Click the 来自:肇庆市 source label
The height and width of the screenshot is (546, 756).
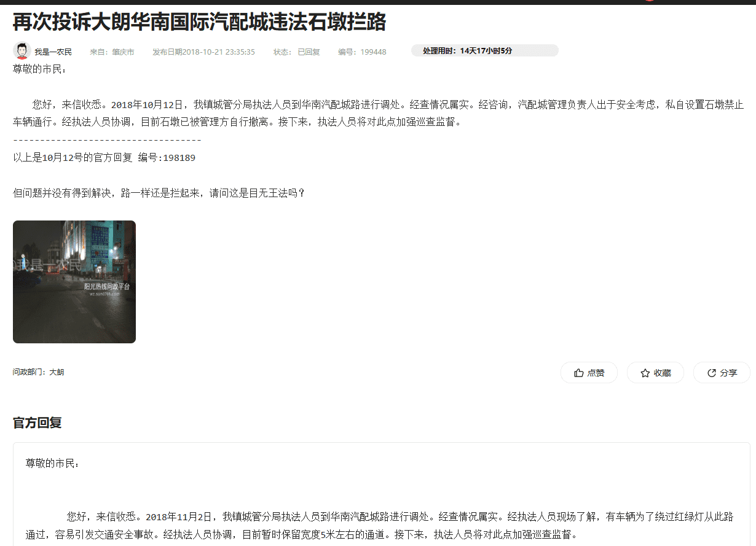[x=112, y=52]
